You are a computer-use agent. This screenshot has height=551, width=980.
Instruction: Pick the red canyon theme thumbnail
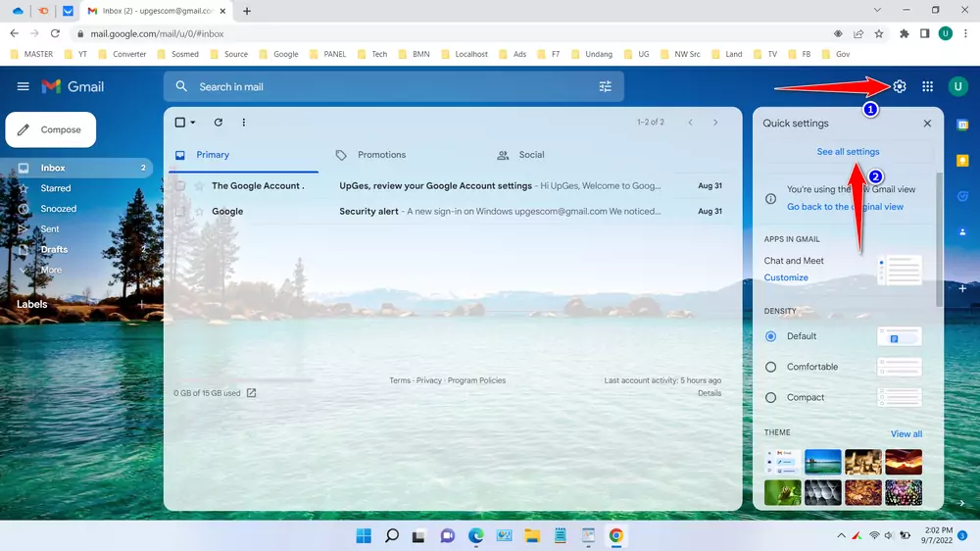904,462
